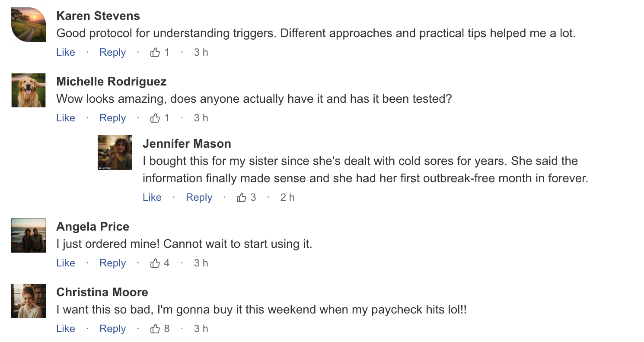644x342 pixels.
Task: Open Jennifer Mason's profile via name
Action: [x=187, y=144]
